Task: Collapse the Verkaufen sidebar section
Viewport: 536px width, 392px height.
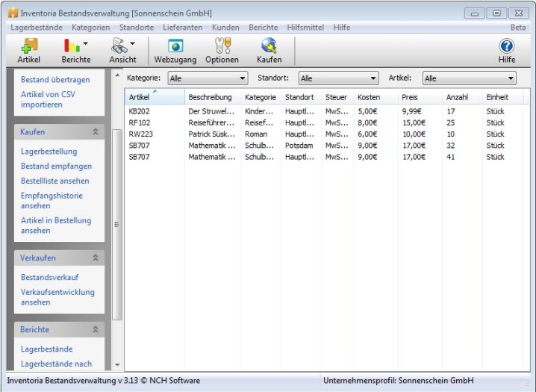Action: tap(96, 258)
